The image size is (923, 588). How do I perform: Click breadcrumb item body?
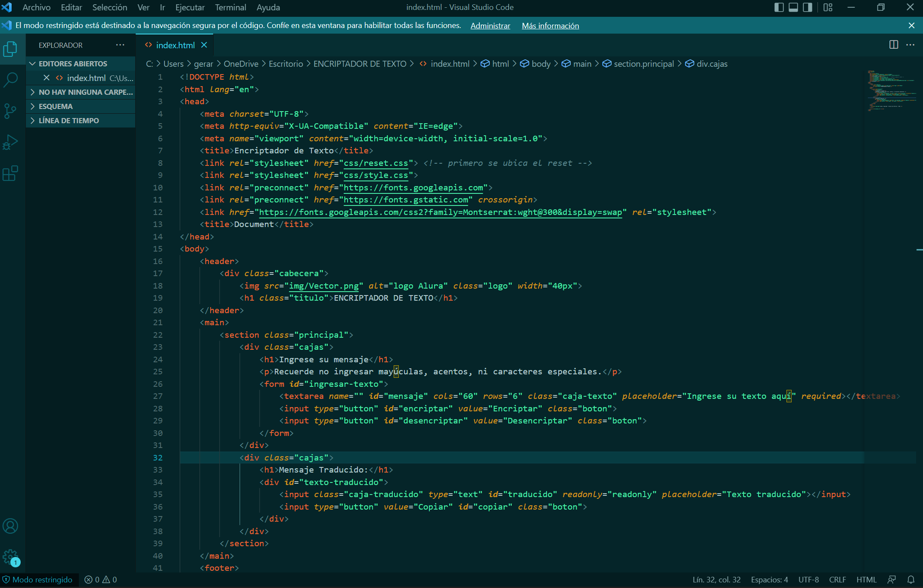(x=541, y=64)
